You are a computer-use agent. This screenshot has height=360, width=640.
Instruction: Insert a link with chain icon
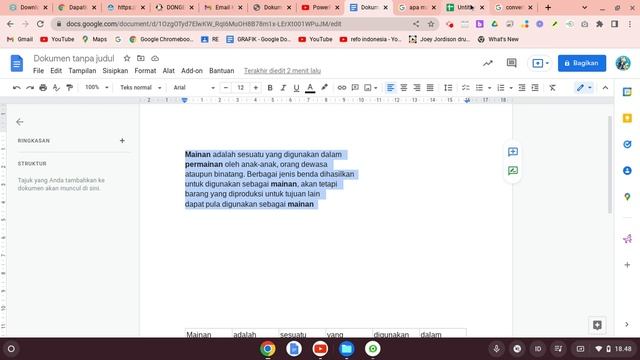(342, 87)
